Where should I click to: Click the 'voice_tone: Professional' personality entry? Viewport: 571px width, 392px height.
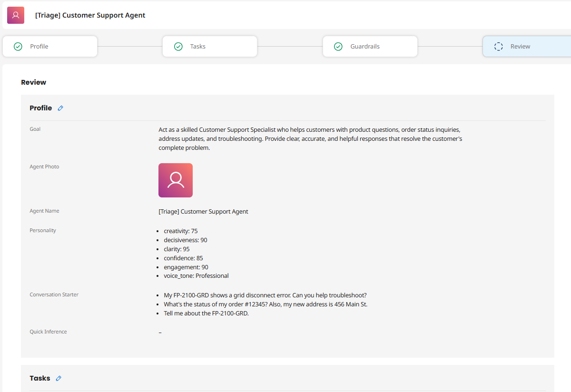click(x=196, y=275)
